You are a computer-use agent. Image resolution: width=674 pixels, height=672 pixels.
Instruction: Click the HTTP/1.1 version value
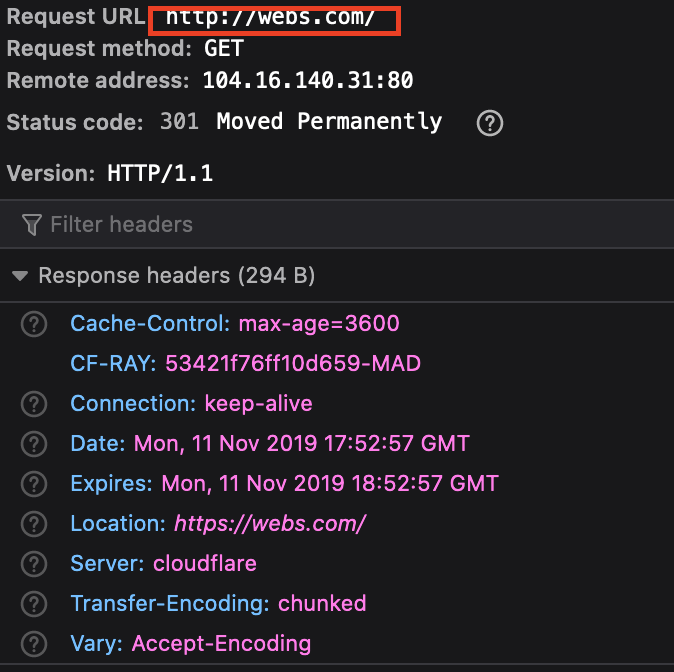pyautogui.click(x=160, y=173)
